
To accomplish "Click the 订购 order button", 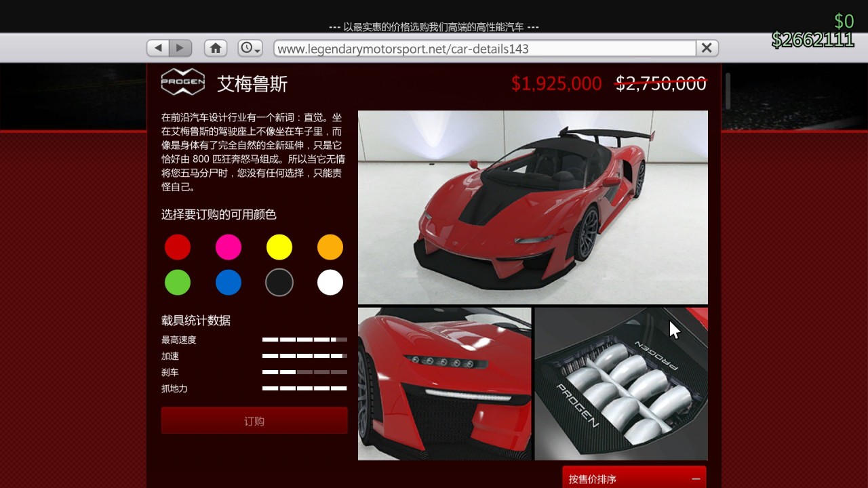I will 254,421.
